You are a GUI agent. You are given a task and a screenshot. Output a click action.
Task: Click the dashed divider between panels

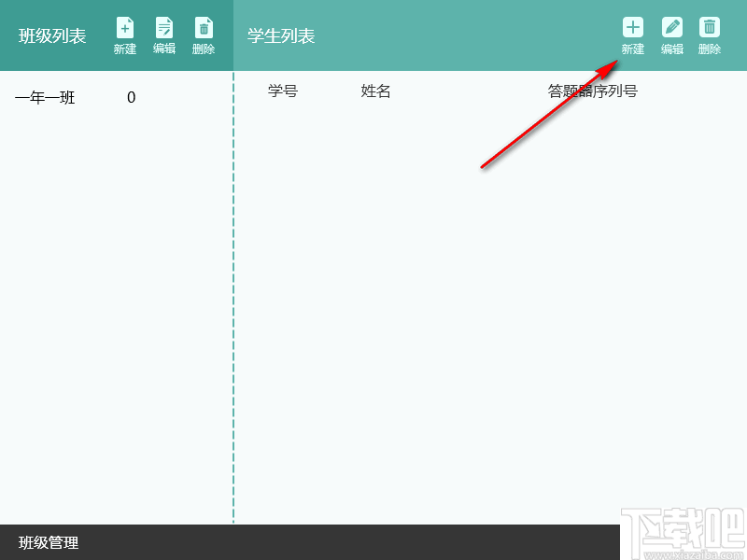233,280
